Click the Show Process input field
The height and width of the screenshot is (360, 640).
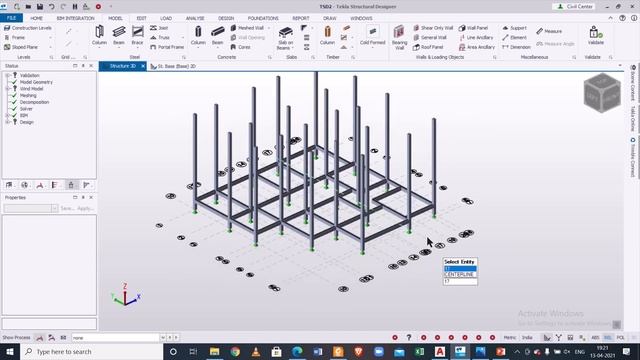(116, 338)
